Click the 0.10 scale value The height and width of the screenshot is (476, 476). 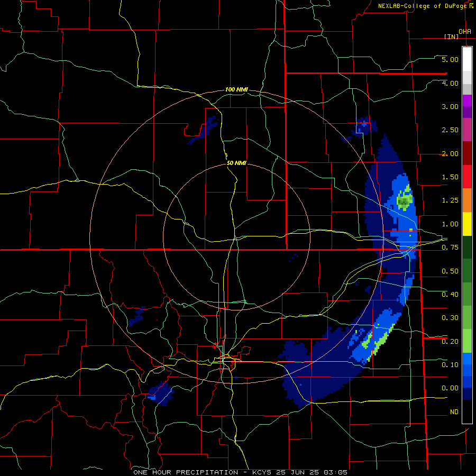click(x=450, y=365)
